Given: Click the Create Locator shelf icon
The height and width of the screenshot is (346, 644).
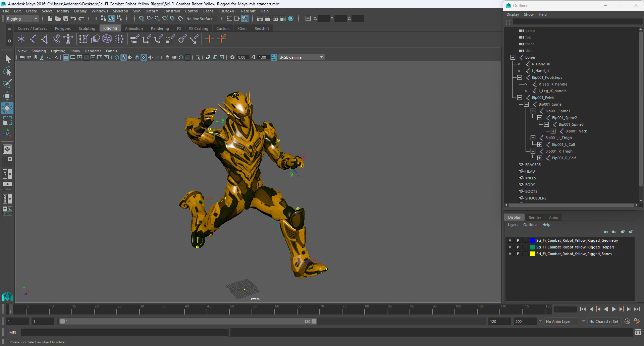Looking at the screenshot, I should point(21,39).
